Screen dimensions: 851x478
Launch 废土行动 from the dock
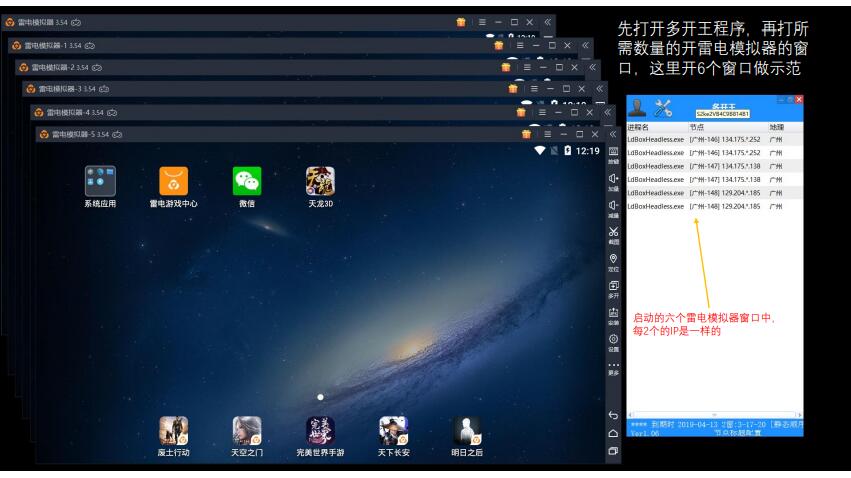(174, 431)
